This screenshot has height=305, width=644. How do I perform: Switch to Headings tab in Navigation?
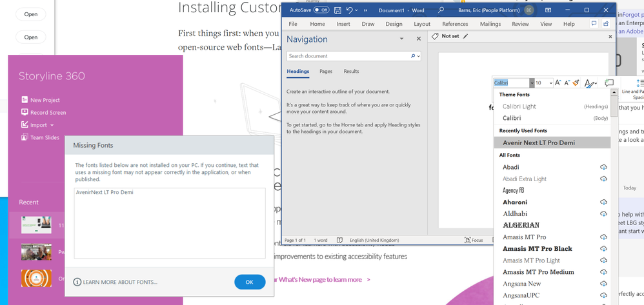(297, 71)
